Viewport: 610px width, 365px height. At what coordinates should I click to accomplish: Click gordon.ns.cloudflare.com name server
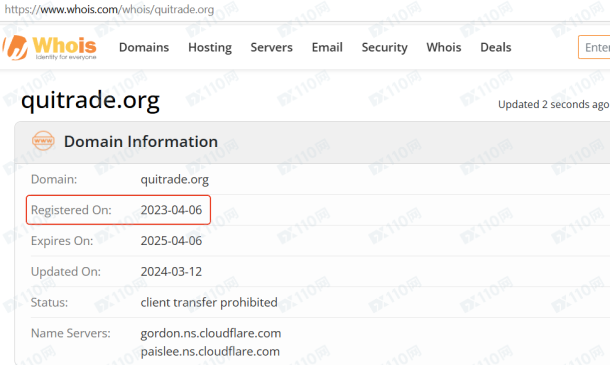[x=210, y=333]
